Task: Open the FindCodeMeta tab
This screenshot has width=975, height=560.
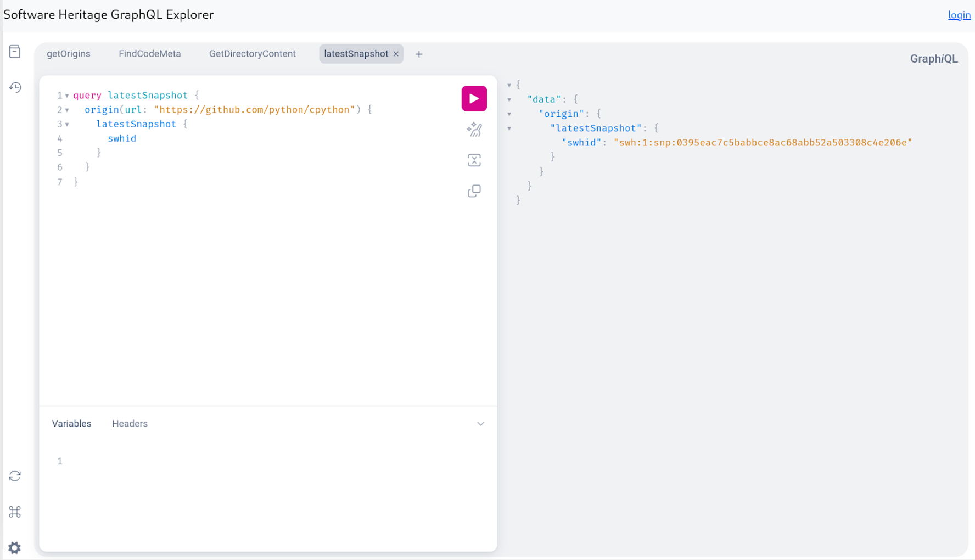Action: (x=149, y=53)
